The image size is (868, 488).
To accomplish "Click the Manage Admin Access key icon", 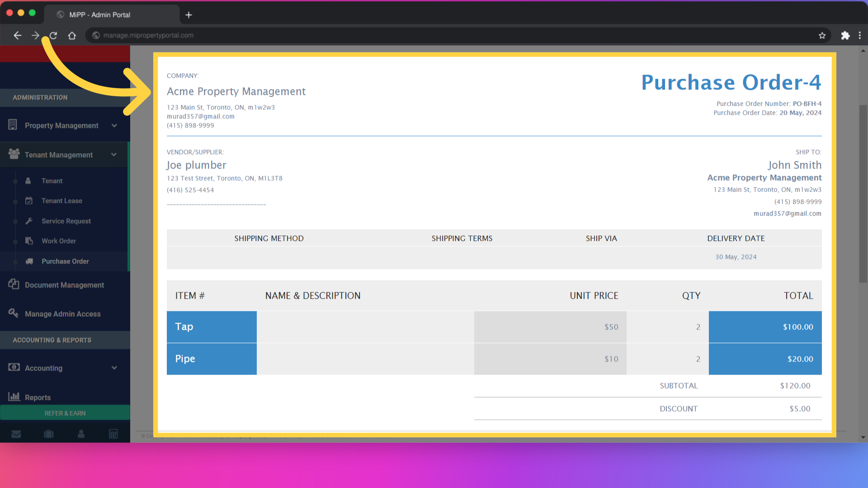I will click(x=13, y=313).
